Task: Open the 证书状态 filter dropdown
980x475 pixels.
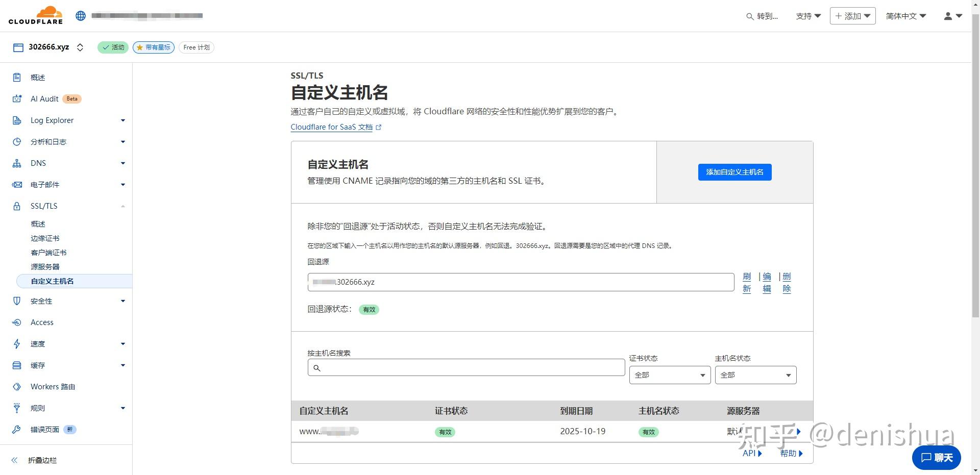Action: (669, 374)
